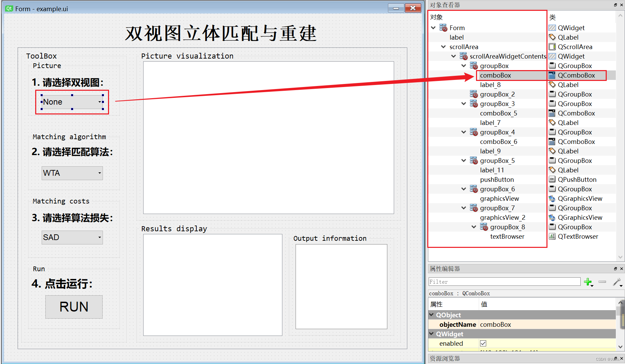Click the Output information text browser

(341, 286)
